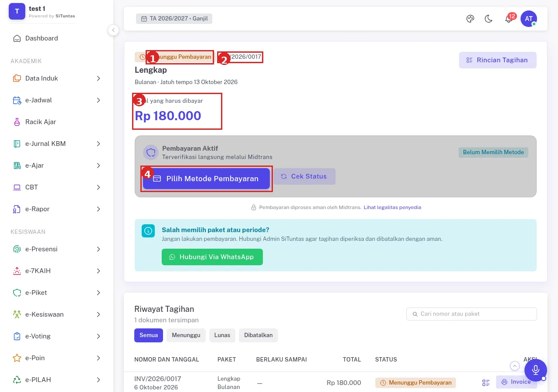Image resolution: width=558 pixels, height=392 pixels.
Task: Open the theme palette icon
Action: coord(470,19)
